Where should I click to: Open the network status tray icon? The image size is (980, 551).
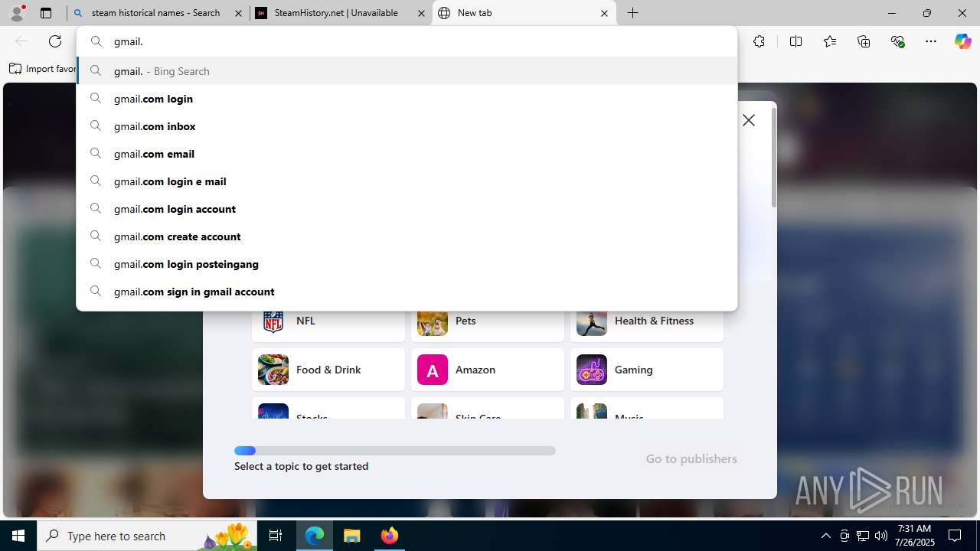click(863, 536)
